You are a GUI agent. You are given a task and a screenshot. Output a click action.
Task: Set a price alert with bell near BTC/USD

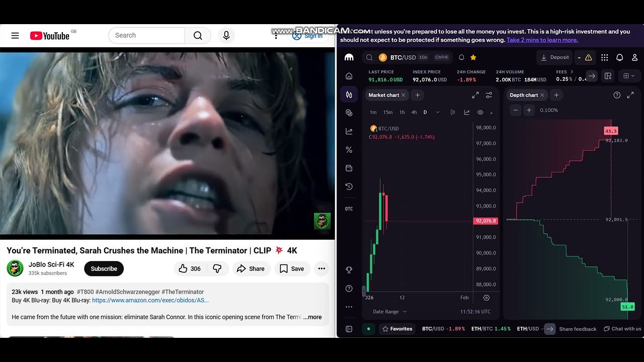pos(461,57)
